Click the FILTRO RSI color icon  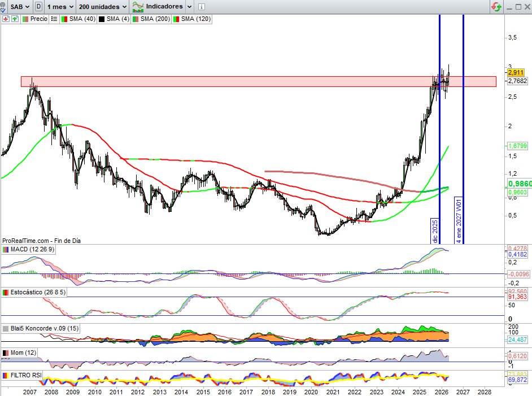(6, 375)
